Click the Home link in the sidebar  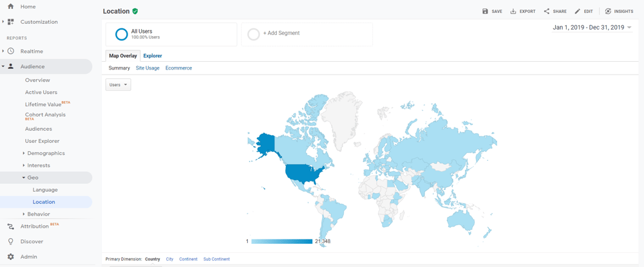[28, 6]
